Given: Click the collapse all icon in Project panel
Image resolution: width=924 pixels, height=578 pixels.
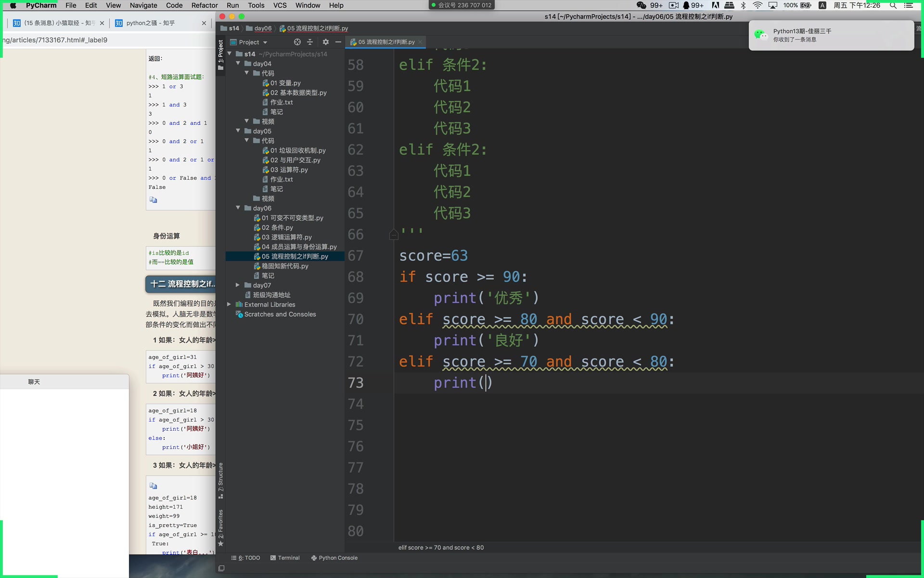Looking at the screenshot, I should pyautogui.click(x=310, y=42).
